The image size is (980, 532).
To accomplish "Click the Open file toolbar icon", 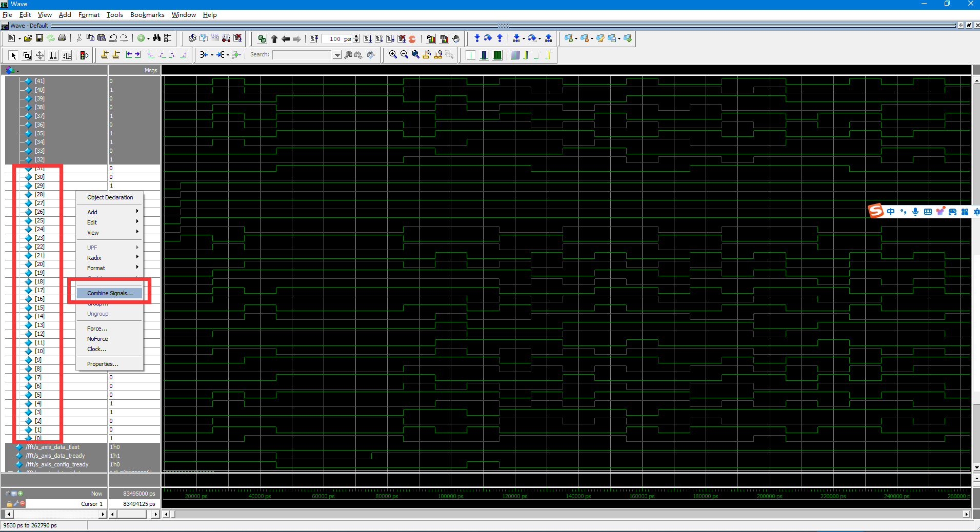I will (28, 38).
